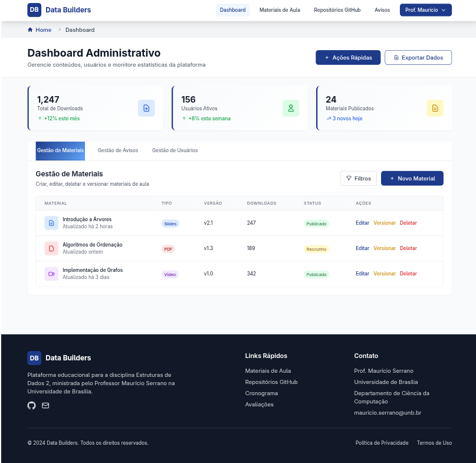Viewport: 476px width, 463px height.
Task: Click Deletar for Algoritmos de Ordenação
Action: coord(408,248)
